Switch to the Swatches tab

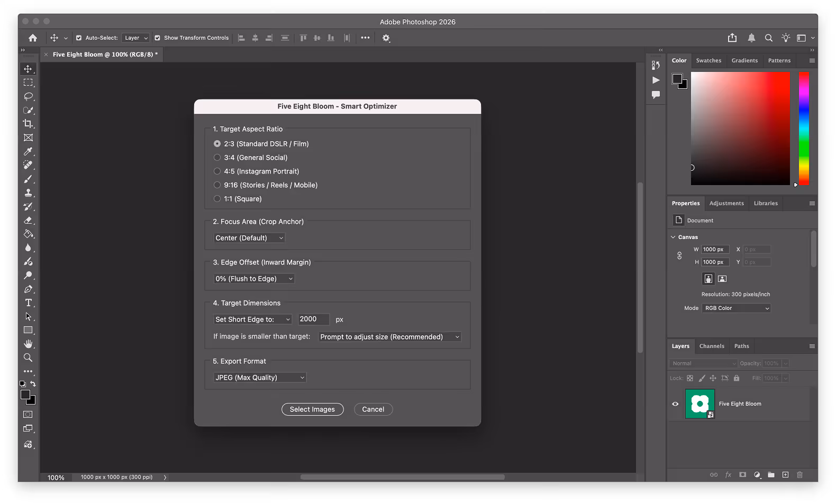(x=708, y=61)
